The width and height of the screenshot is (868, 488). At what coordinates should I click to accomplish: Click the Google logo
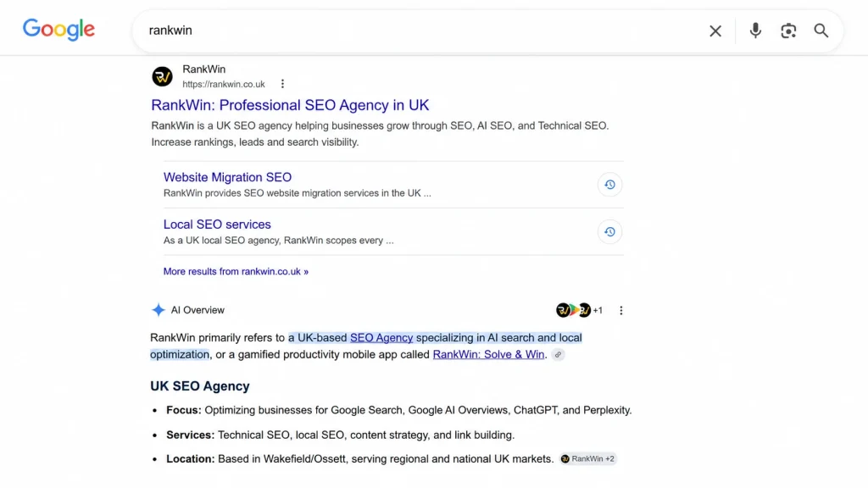[x=58, y=30]
